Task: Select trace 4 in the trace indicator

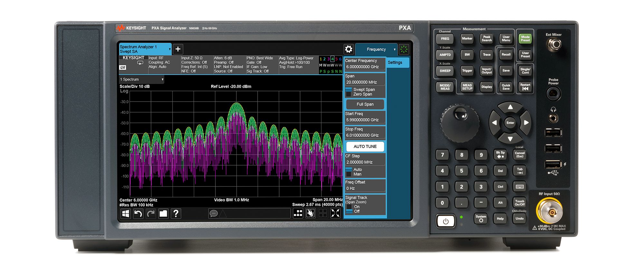Action: [x=332, y=59]
